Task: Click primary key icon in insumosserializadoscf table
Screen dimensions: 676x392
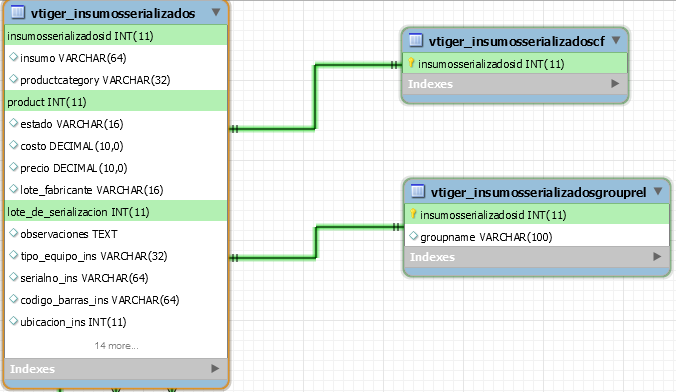Action: point(411,63)
